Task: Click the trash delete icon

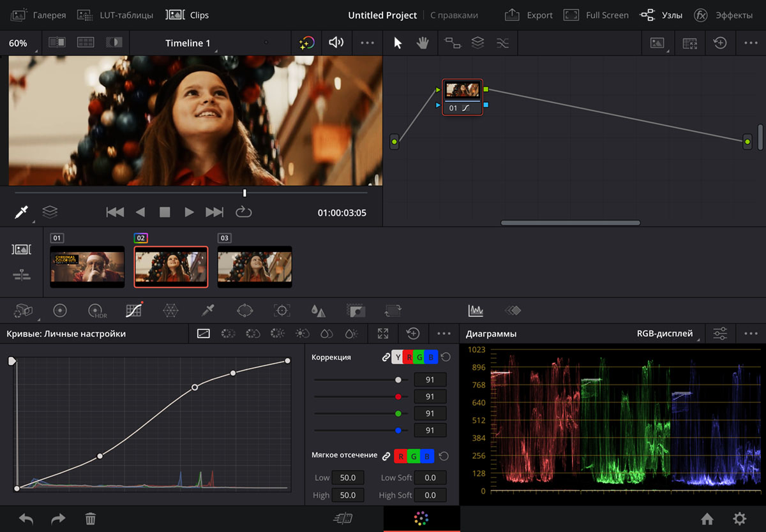Action: click(91, 519)
